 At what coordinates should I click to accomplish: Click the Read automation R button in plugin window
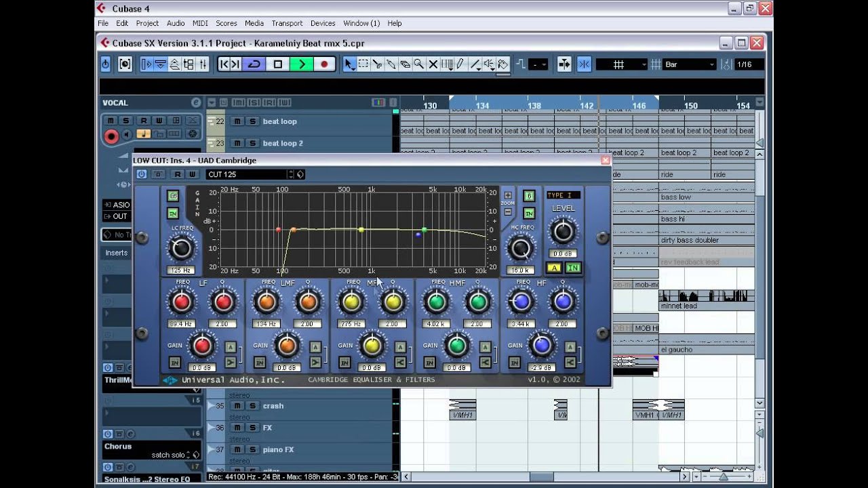(x=178, y=174)
